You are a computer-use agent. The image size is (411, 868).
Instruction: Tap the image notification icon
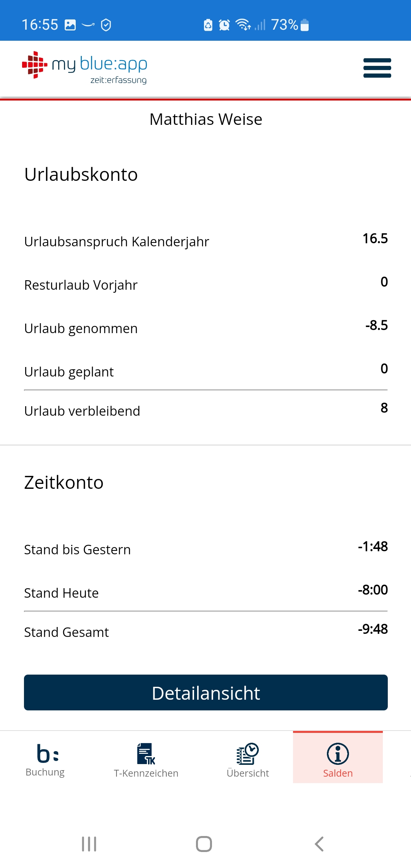(x=70, y=25)
